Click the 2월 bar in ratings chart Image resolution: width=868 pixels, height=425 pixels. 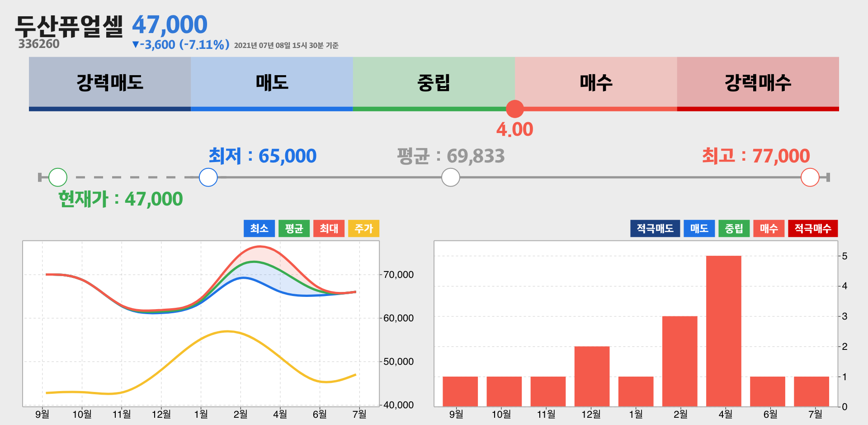(x=680, y=361)
